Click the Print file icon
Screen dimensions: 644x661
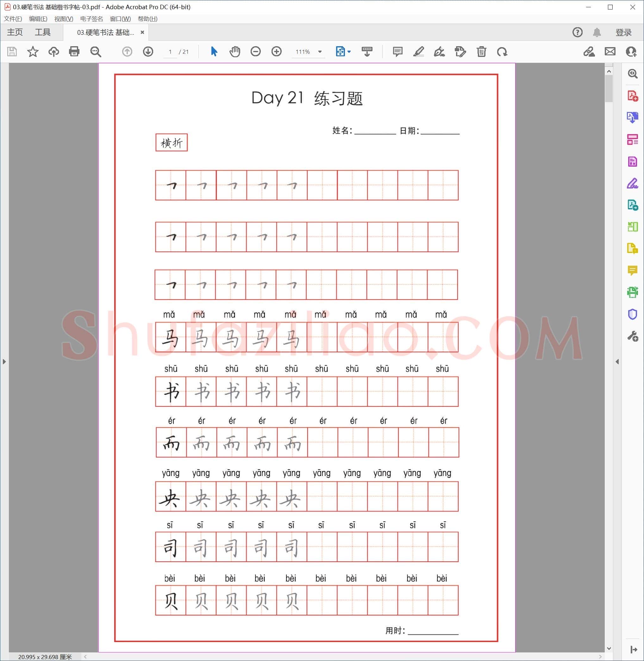74,52
